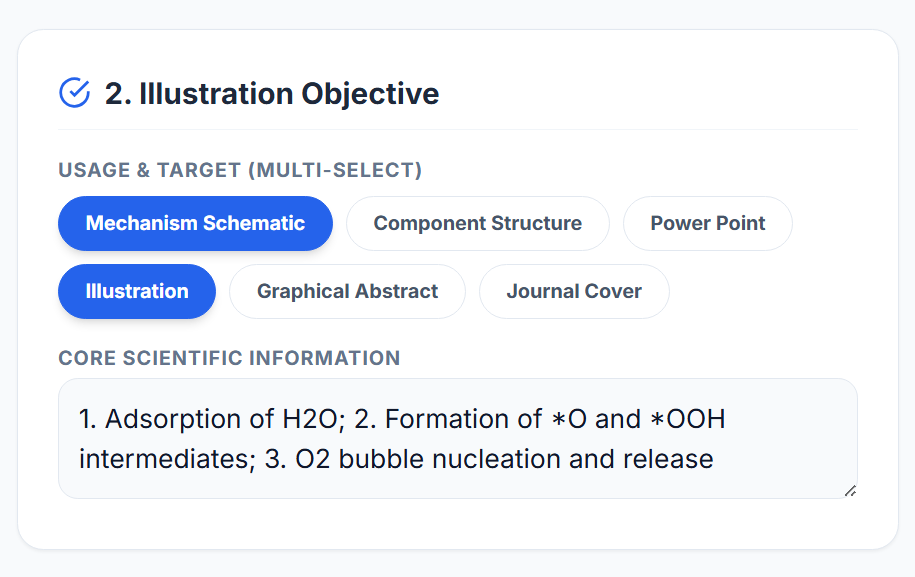This screenshot has width=915, height=577.
Task: Turn off the Illustration chip
Action: 137,291
